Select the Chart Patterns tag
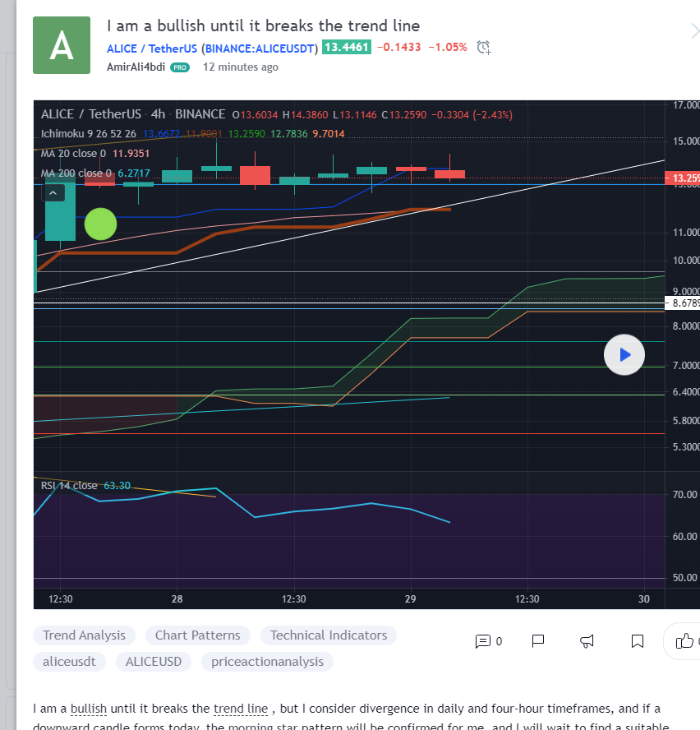The image size is (700, 730). point(198,635)
